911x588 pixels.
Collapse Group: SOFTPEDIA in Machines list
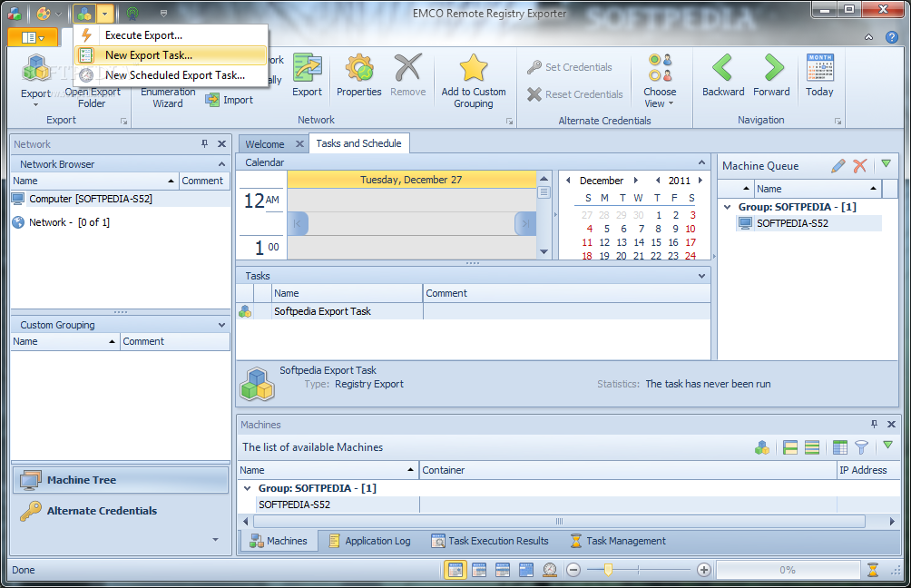pyautogui.click(x=247, y=488)
